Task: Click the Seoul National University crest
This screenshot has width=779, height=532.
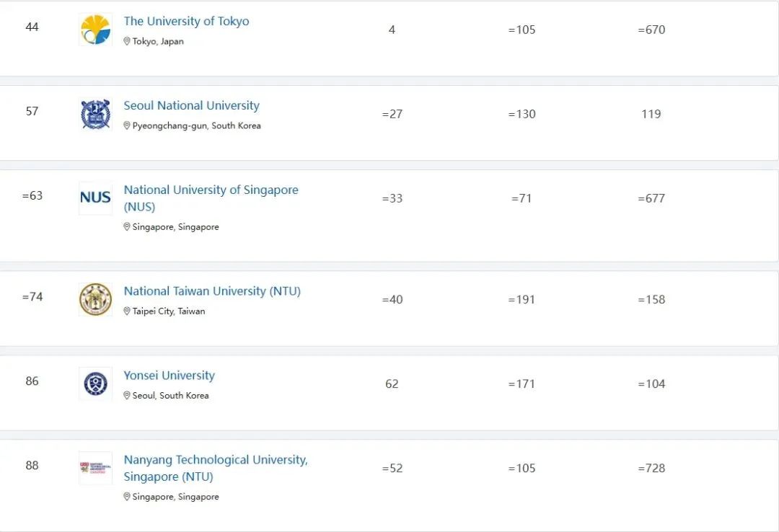Action: click(95, 114)
